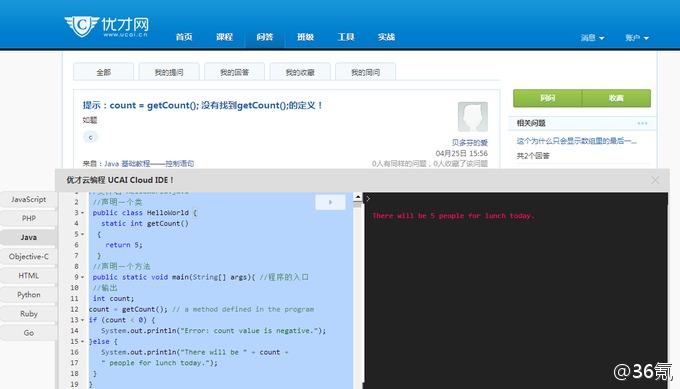Switch to the 我的同问 tab
The height and width of the screenshot is (389, 680).
[366, 72]
